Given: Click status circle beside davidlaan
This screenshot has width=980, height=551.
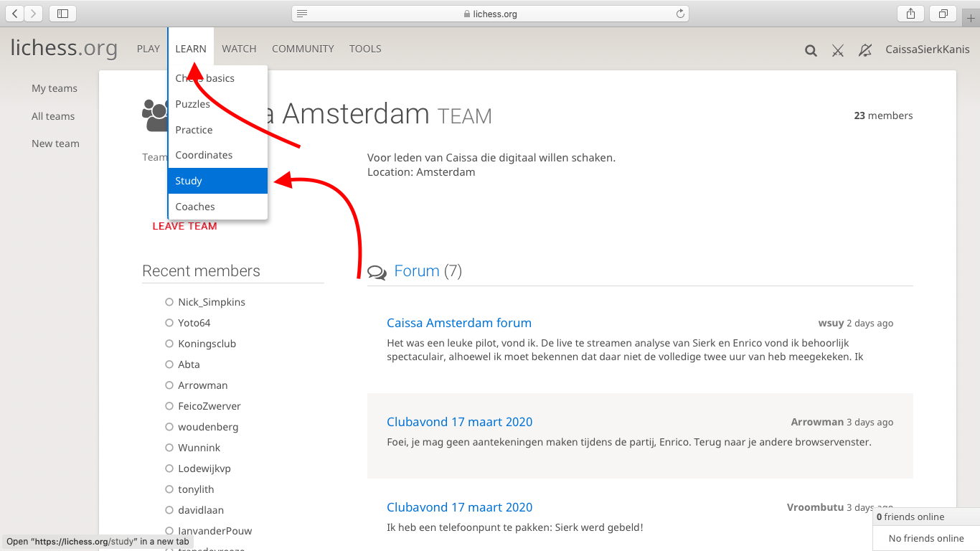Looking at the screenshot, I should click(169, 510).
